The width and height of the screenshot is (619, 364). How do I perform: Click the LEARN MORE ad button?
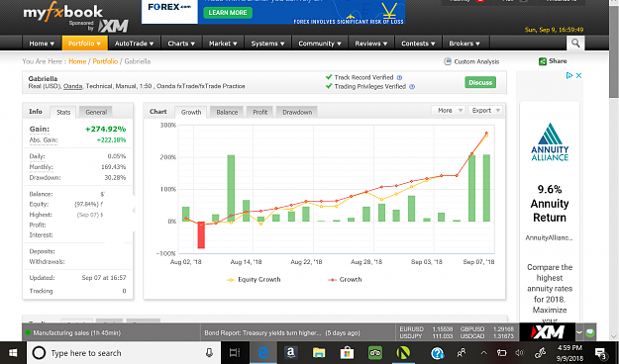[228, 13]
